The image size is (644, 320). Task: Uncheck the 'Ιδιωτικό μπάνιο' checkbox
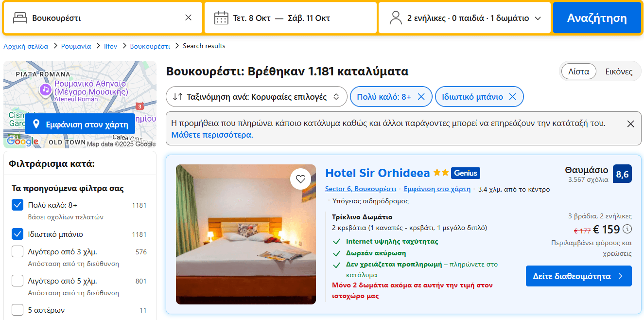tap(17, 234)
